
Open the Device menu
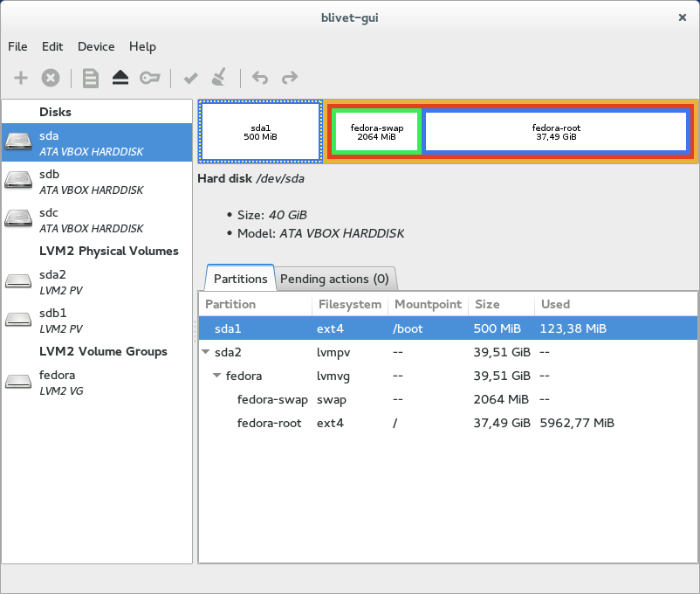tap(96, 46)
